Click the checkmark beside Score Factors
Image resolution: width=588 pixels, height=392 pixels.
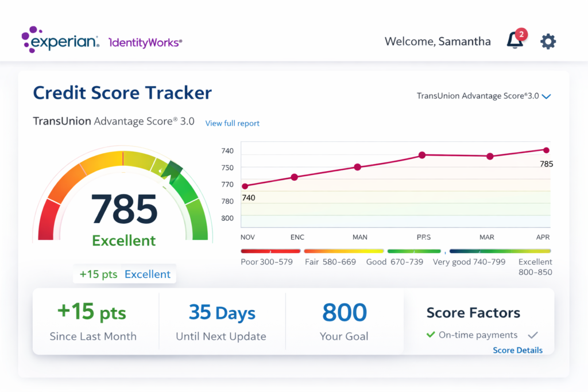[532, 335]
